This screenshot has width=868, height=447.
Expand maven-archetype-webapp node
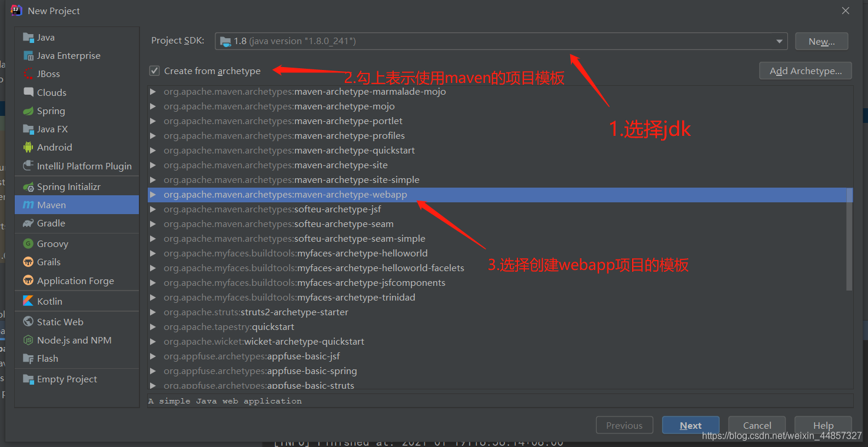coord(153,195)
